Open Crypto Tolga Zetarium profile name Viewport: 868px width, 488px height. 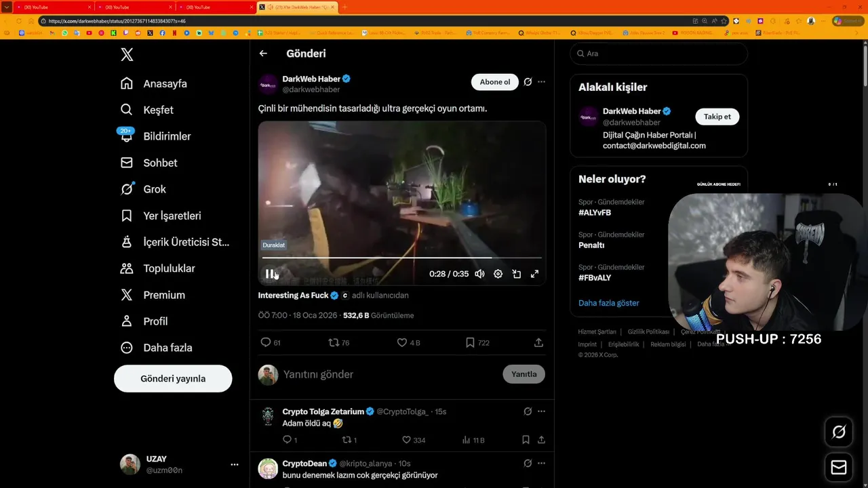click(323, 411)
